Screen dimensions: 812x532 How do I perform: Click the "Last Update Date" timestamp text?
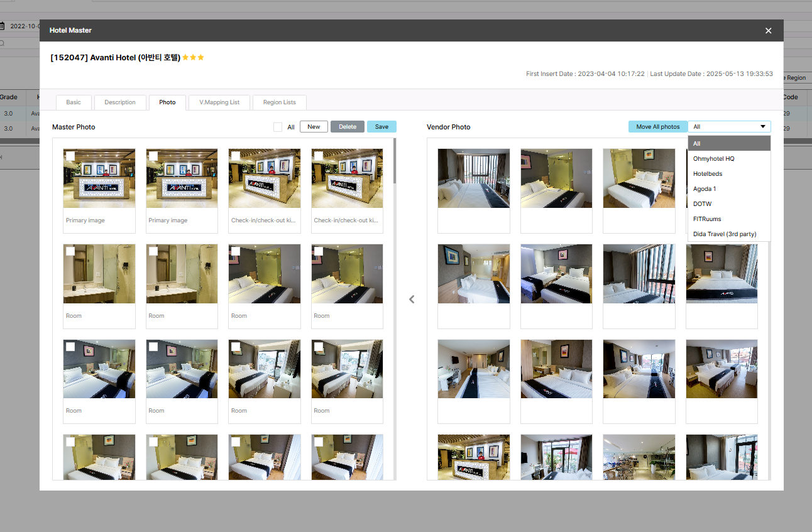[711, 74]
